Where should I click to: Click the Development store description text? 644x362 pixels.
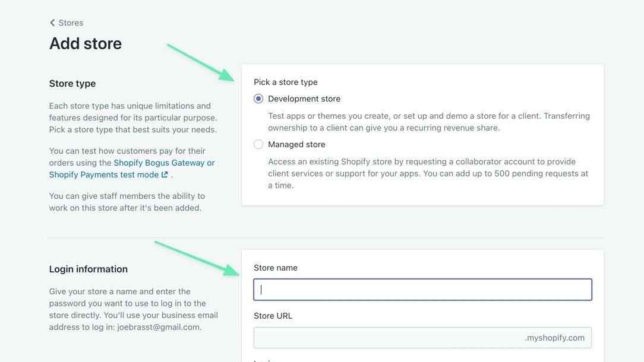click(429, 122)
